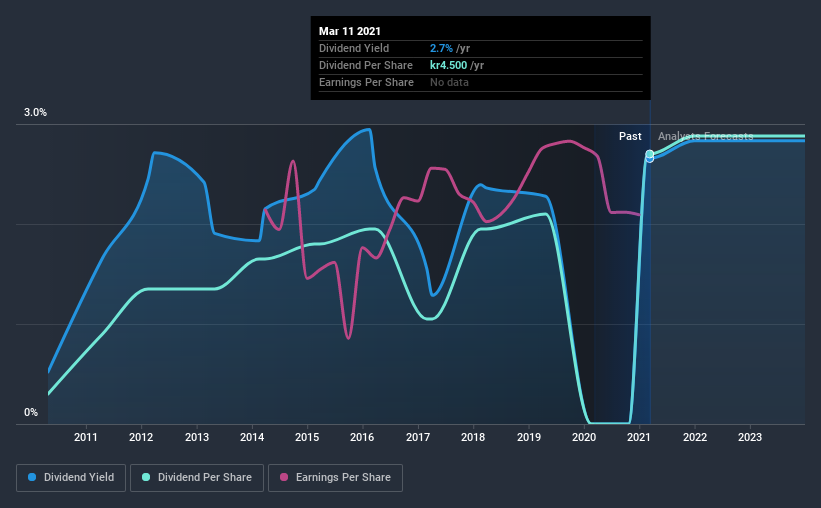Click the kr4.500 dividend per share value
Viewport: 821px width, 508px height.
[x=448, y=65]
